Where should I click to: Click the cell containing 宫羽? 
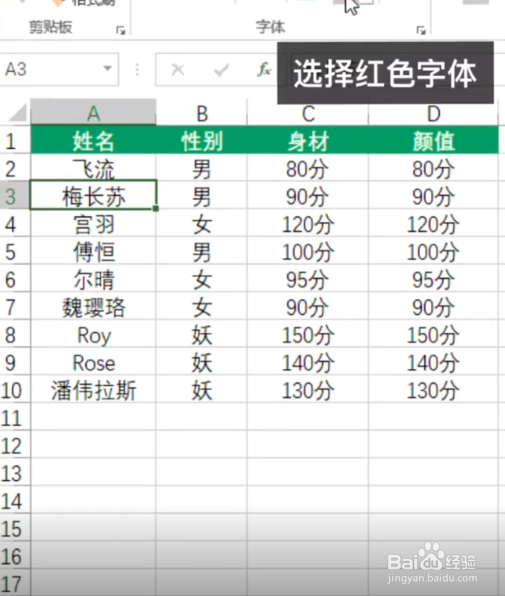coord(93,224)
